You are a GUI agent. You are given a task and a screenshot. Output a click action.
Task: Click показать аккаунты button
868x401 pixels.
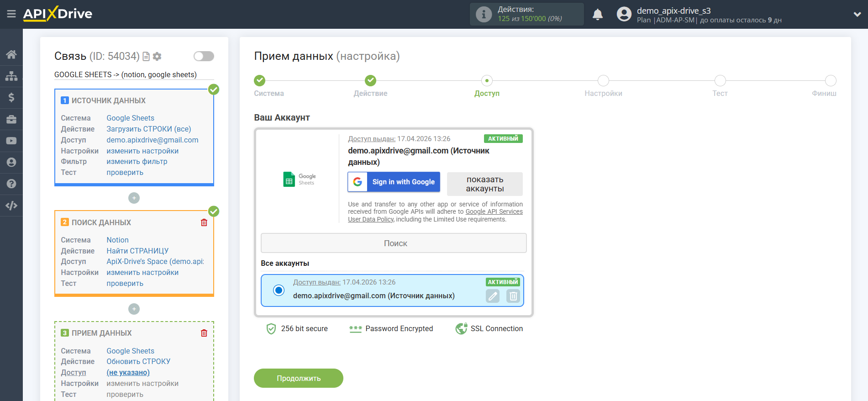(x=484, y=184)
